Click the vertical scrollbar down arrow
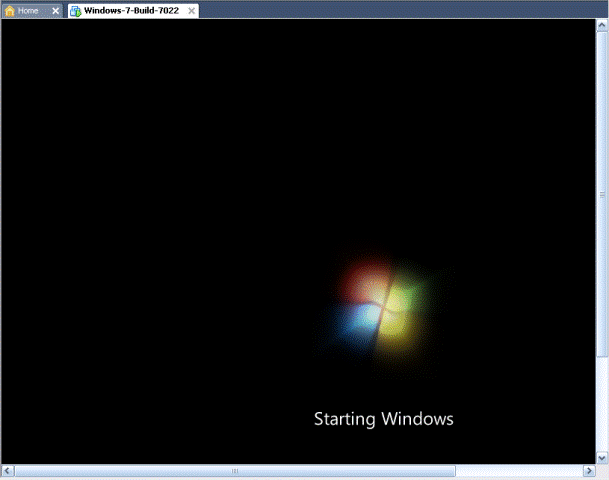The image size is (609, 480). coord(602,458)
